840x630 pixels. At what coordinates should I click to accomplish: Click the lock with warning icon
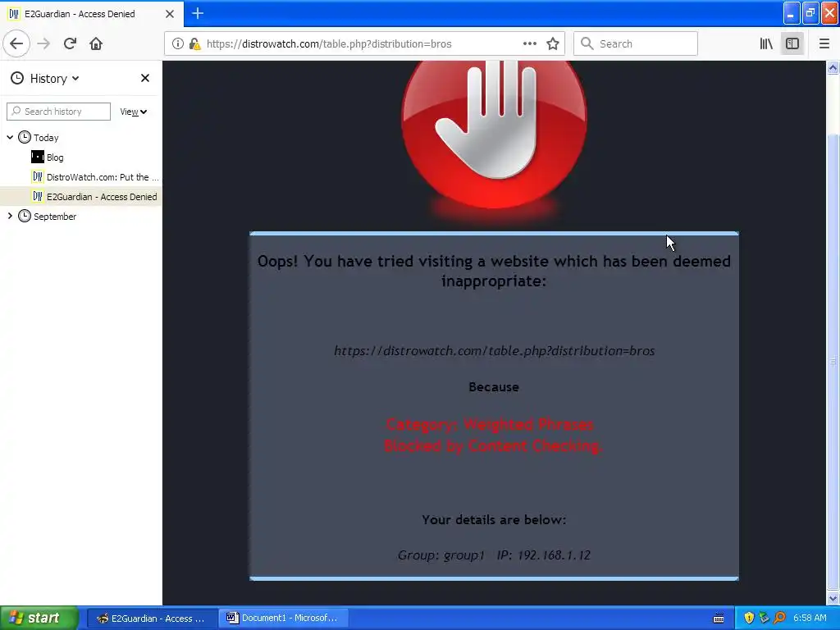(194, 43)
